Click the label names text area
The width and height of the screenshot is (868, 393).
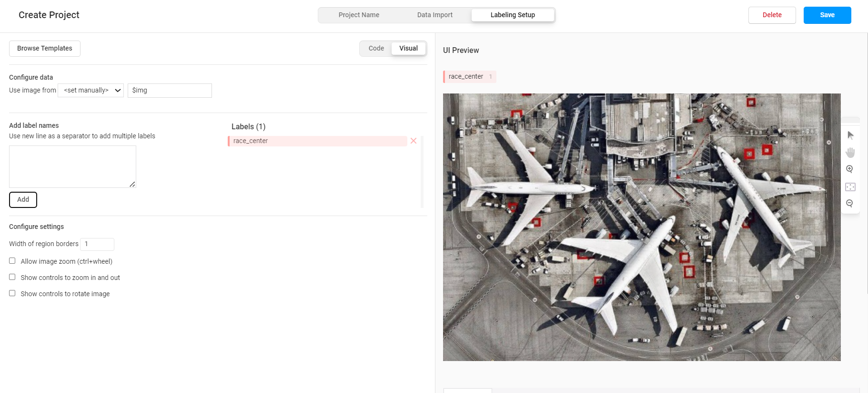[x=72, y=166]
